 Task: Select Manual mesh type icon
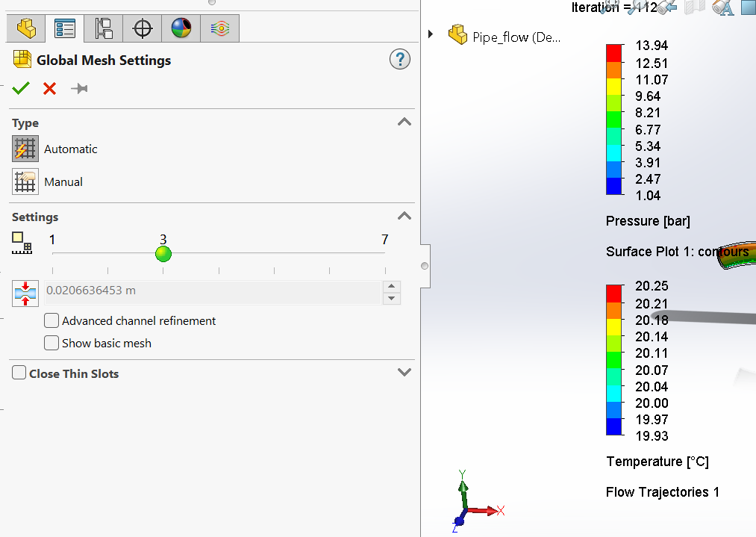[25, 181]
